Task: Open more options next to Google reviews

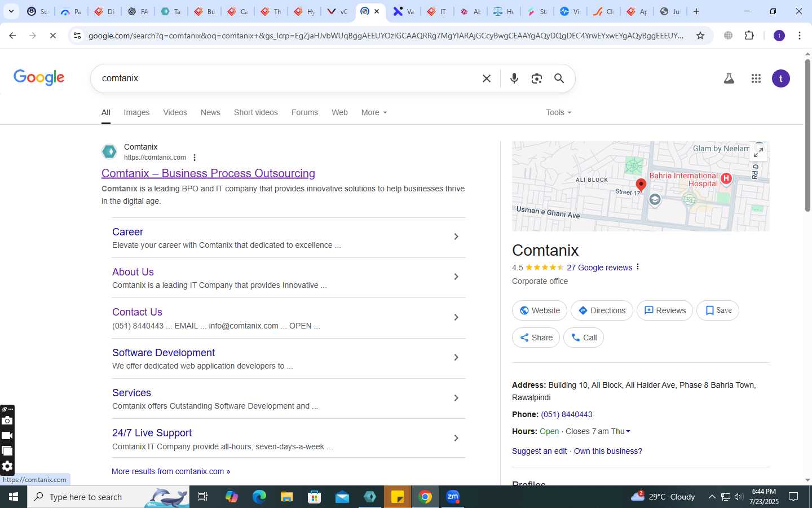Action: point(638,267)
